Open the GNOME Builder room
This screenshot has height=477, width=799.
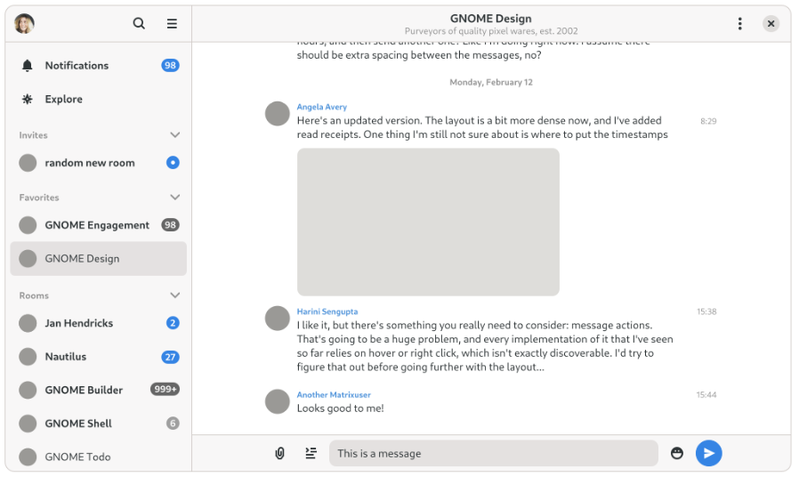[x=98, y=390]
